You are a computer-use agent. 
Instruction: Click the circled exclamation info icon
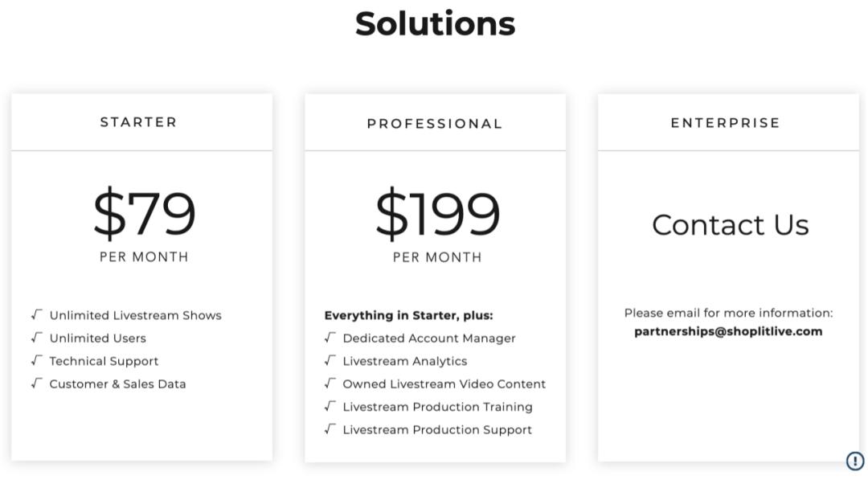[x=854, y=461]
